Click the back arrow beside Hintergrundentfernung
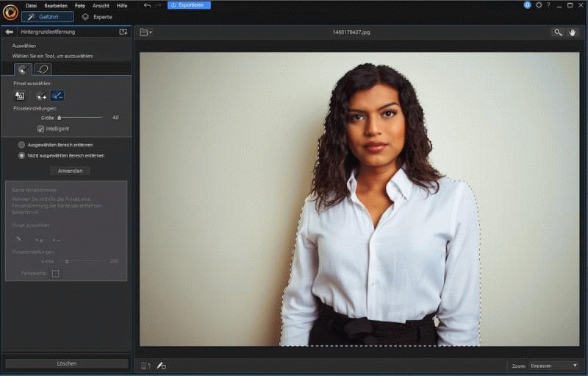Image resolution: width=588 pixels, height=376 pixels. pos(10,32)
